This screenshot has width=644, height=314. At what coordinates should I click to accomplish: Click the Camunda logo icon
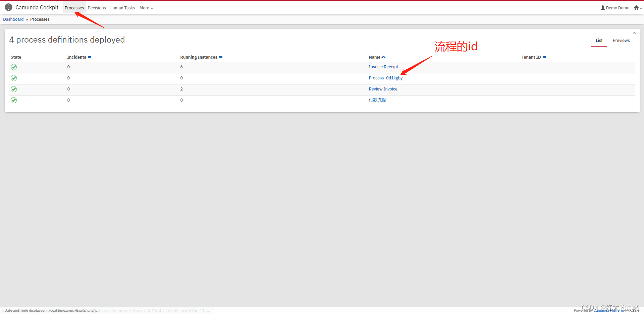click(x=8, y=7)
